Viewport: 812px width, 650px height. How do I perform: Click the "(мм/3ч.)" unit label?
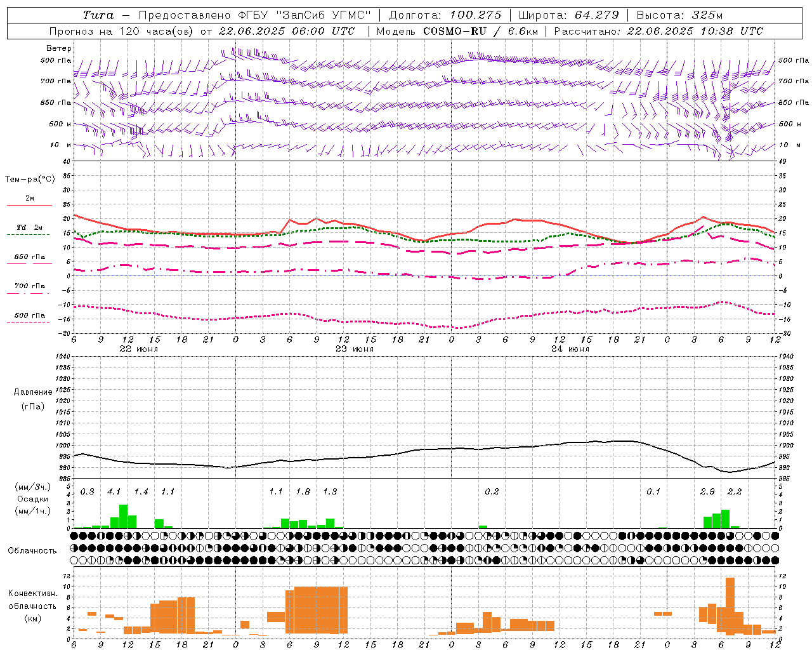point(33,487)
